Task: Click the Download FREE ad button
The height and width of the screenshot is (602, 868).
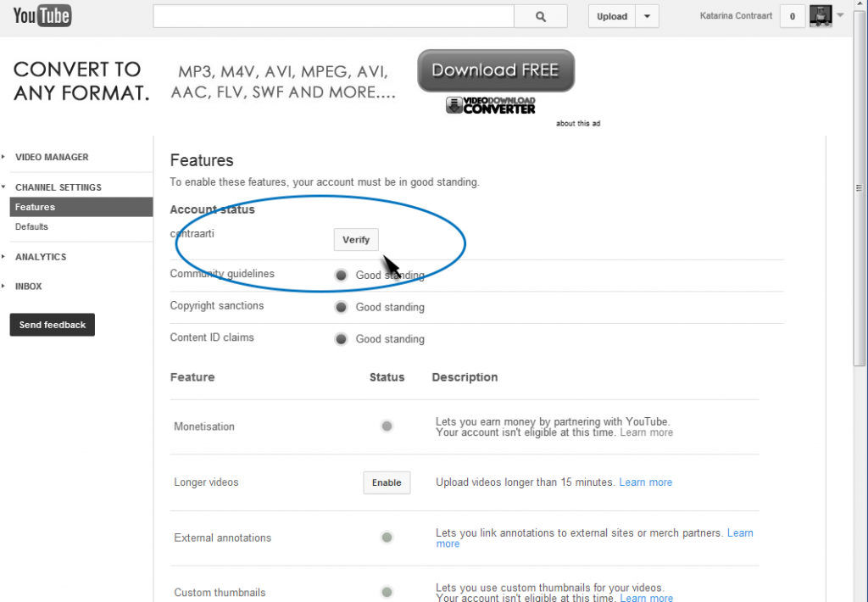Action: 496,70
